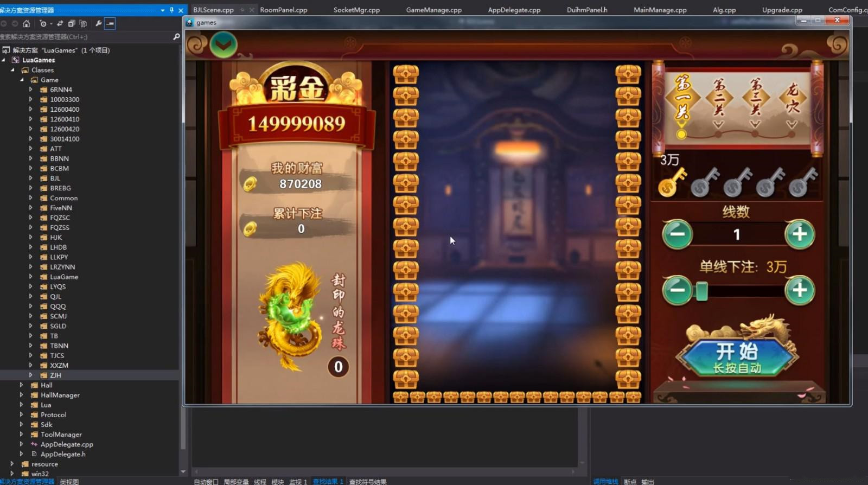Open the Solution Explorer window options dropdown
This screenshot has height=485, width=868.
click(162, 10)
